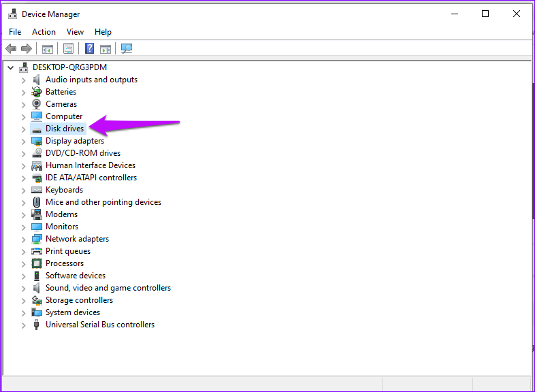Viewport: 535px width, 392px height.
Task: Select the Display adapters label
Action: point(75,141)
